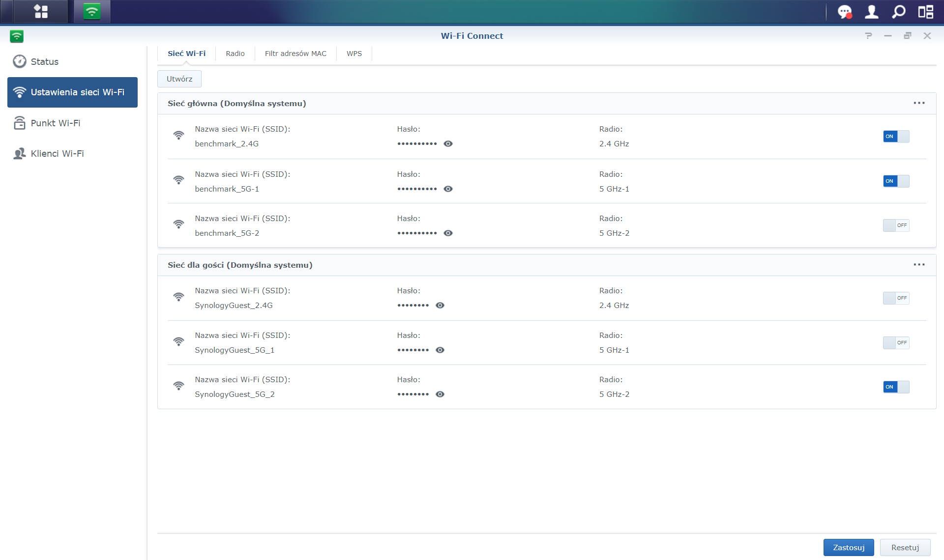Screen dimensions: 944x560
Task: Open Punkt Wi-Fi in the sidebar
Action: 72,123
